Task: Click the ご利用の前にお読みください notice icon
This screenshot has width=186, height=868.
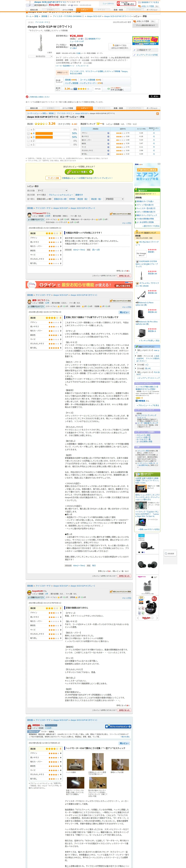Action: [x=27, y=97]
